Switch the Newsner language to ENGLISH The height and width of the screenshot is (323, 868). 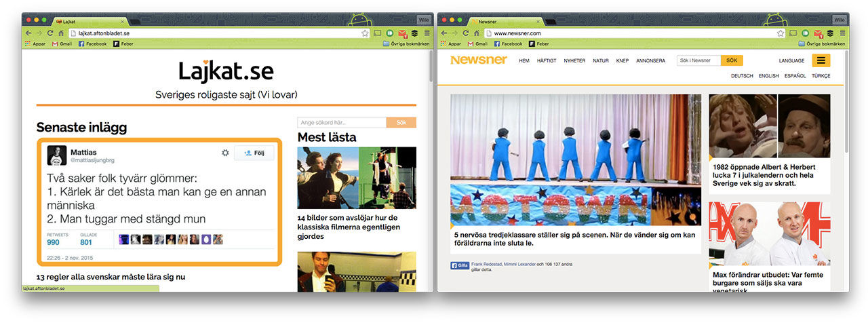[768, 76]
